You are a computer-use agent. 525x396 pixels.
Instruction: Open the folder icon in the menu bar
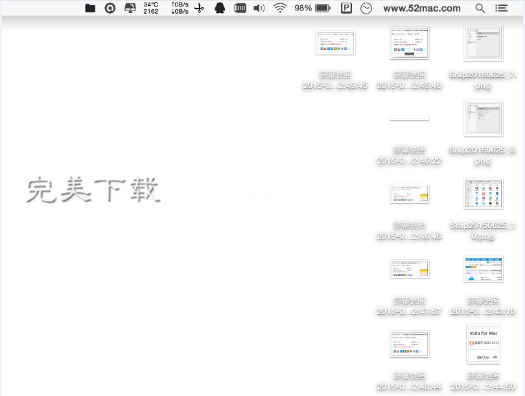tap(90, 8)
